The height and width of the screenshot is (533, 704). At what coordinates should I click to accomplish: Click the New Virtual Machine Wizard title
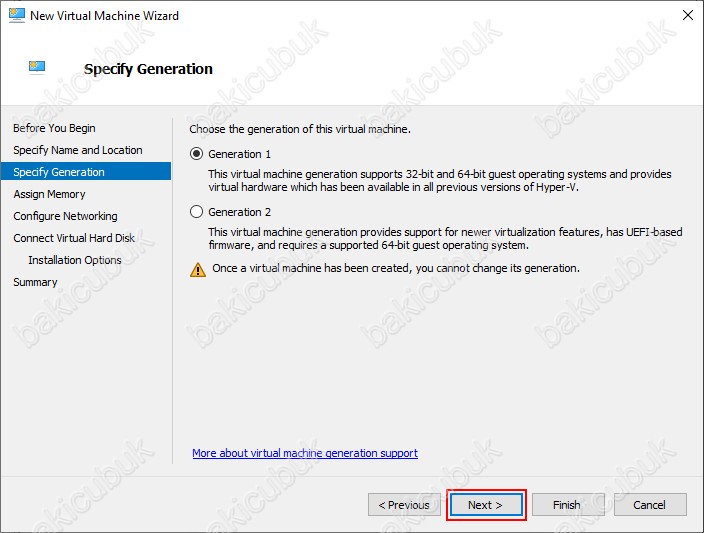click(x=104, y=16)
